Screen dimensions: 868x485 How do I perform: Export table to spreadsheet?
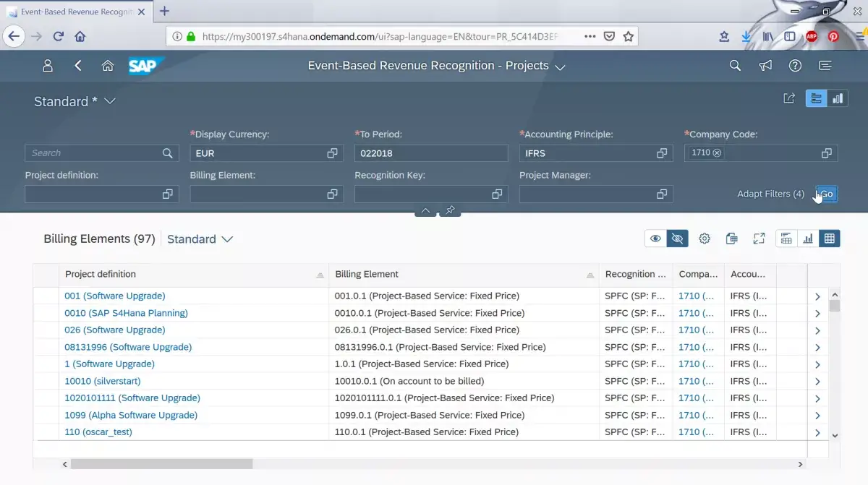point(731,239)
